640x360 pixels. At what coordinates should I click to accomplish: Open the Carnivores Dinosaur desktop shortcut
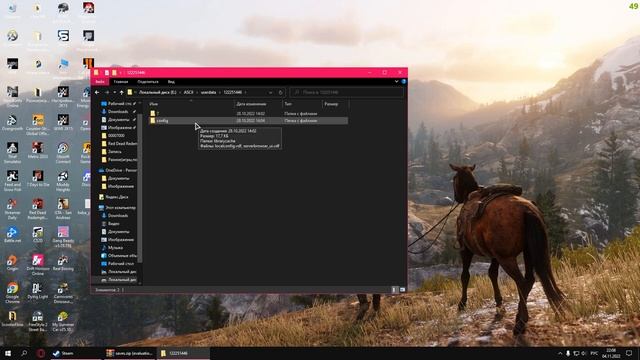(63, 292)
